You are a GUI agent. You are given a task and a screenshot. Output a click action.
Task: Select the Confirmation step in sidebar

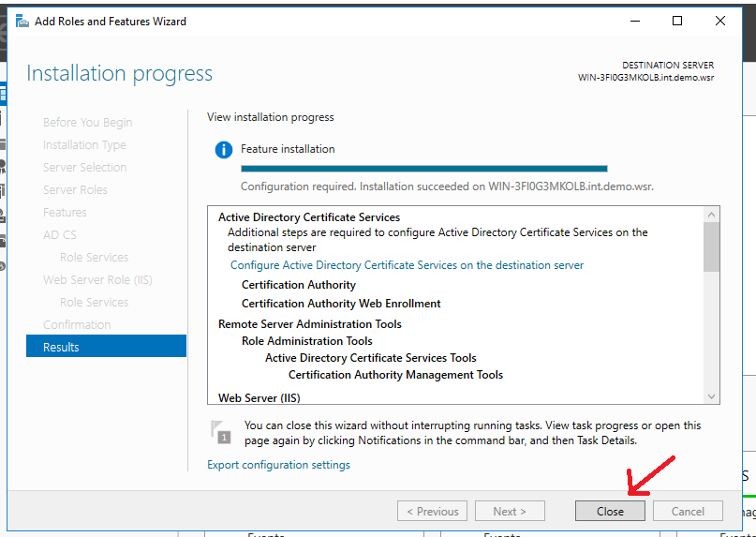coord(77,324)
